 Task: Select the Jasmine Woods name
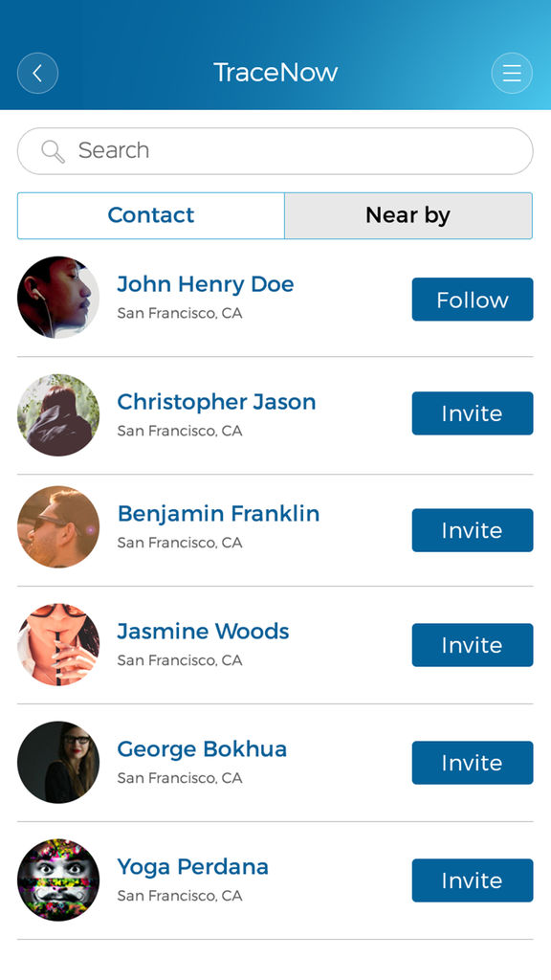coord(203,632)
